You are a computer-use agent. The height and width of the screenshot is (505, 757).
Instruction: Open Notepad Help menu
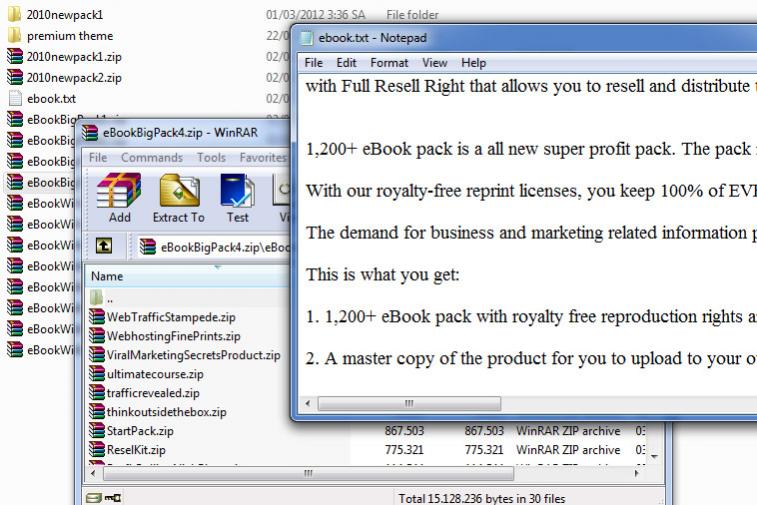coord(473,63)
